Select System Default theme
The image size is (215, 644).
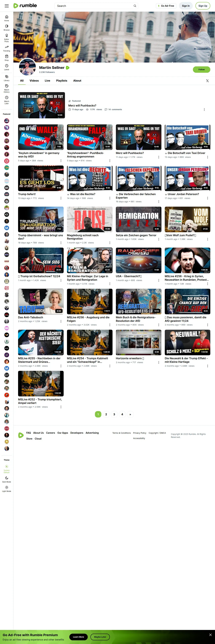tap(7, 469)
